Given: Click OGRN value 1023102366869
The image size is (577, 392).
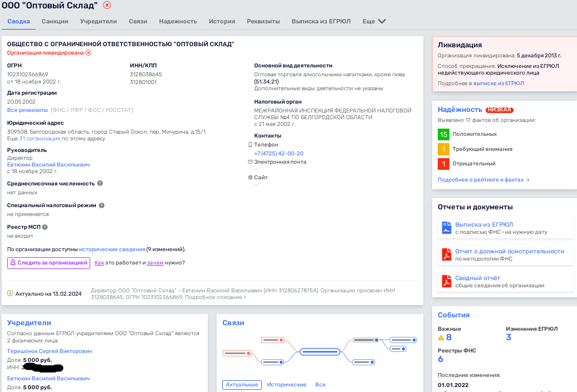Looking at the screenshot, I should (28, 74).
